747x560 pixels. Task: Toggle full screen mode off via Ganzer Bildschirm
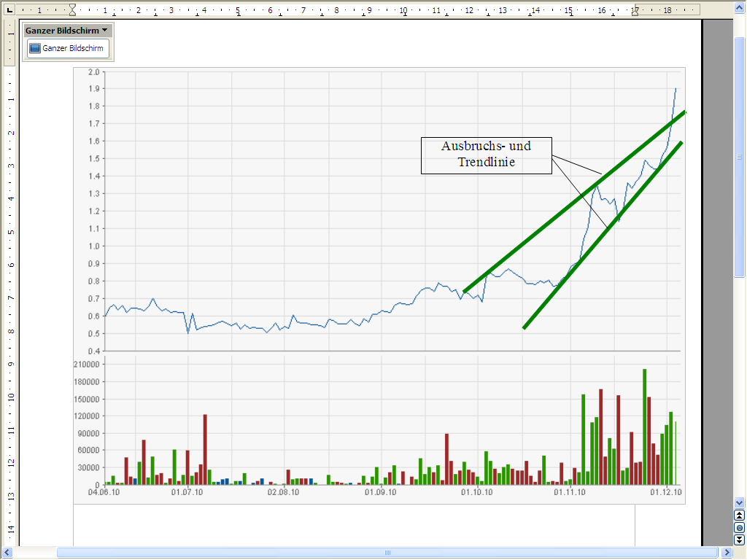point(66,49)
